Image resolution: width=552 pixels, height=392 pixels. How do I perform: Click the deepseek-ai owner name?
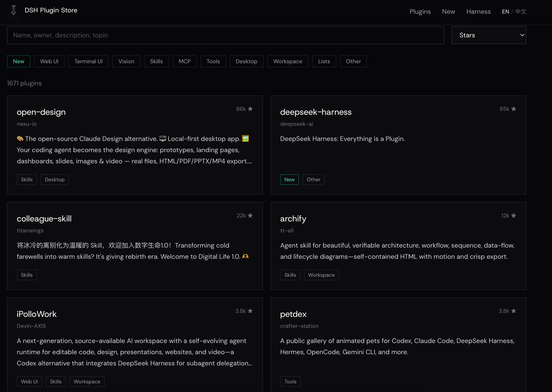pyautogui.click(x=296, y=124)
